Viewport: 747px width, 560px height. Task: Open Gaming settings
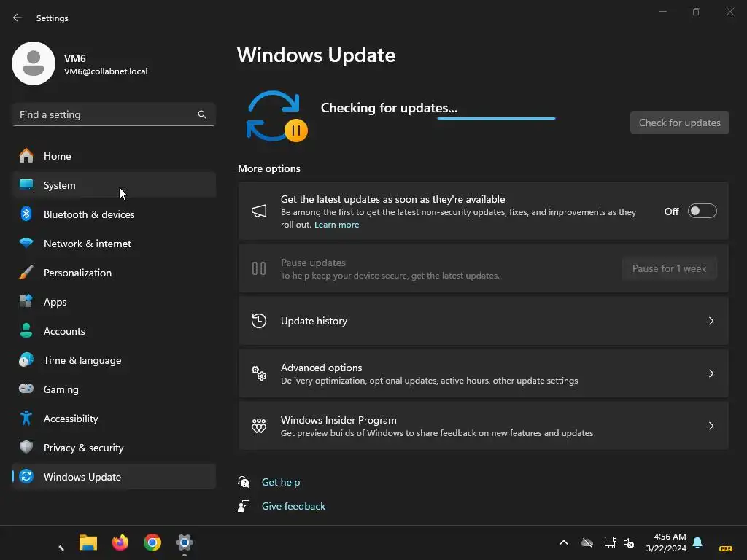pyautogui.click(x=114, y=389)
